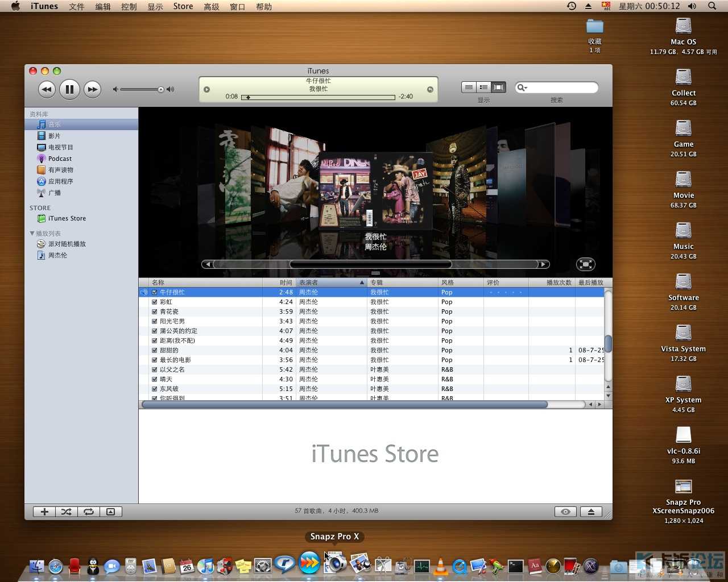This screenshot has height=582, width=728.
Task: Open 应用程序 in the sidebar
Action: [x=81, y=181]
